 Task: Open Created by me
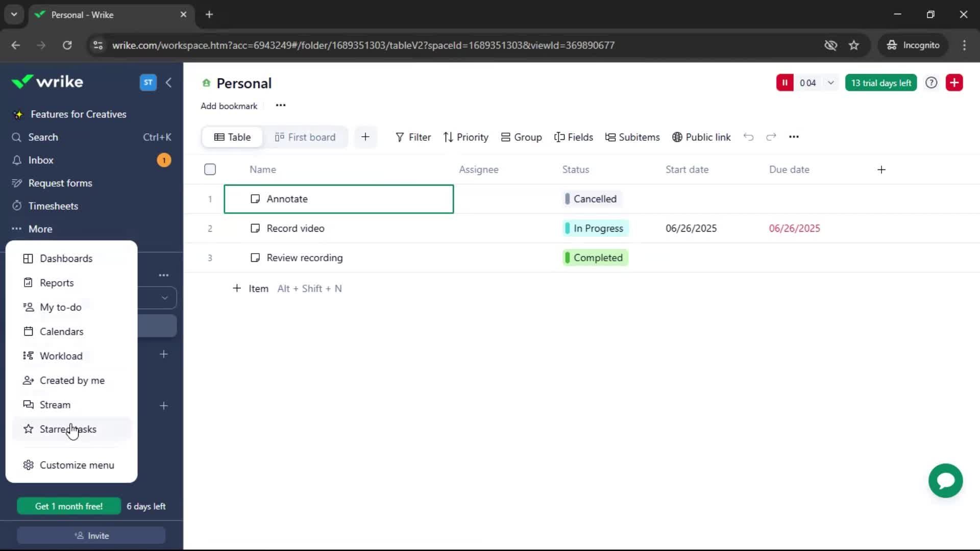click(72, 381)
